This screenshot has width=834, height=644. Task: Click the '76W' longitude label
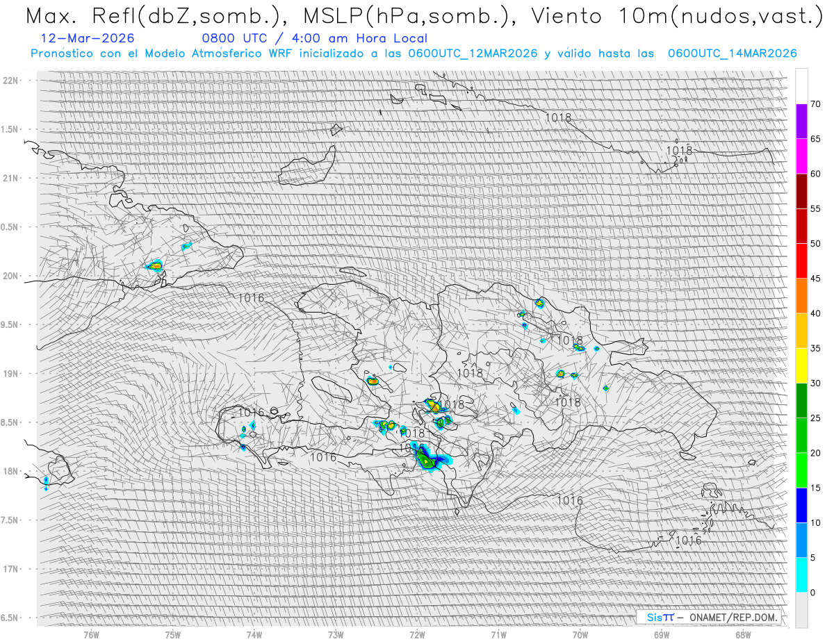point(91,634)
